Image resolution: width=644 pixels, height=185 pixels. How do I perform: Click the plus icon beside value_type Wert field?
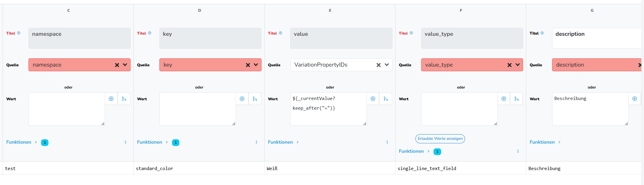click(504, 99)
